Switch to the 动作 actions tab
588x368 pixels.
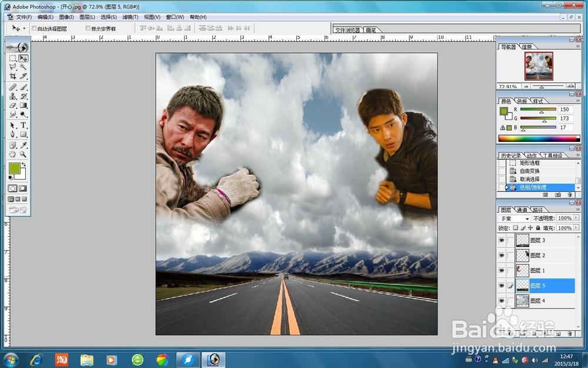(532, 155)
